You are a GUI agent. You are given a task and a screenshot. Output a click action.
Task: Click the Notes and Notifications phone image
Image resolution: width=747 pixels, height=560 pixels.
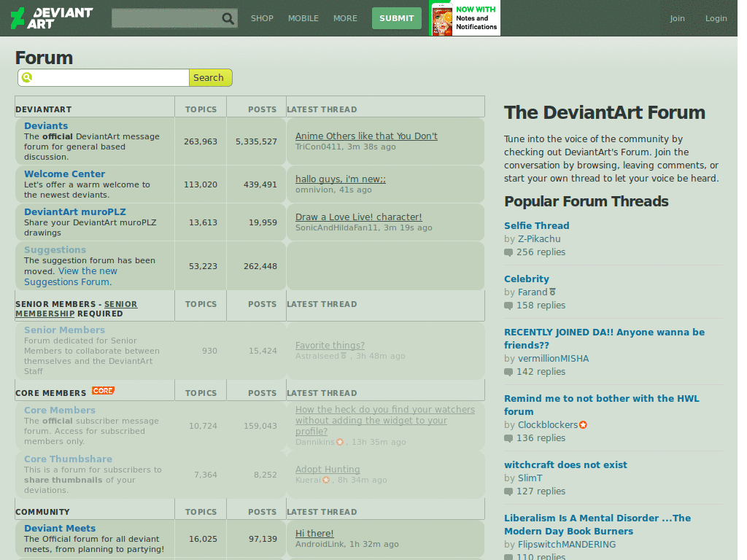click(442, 19)
